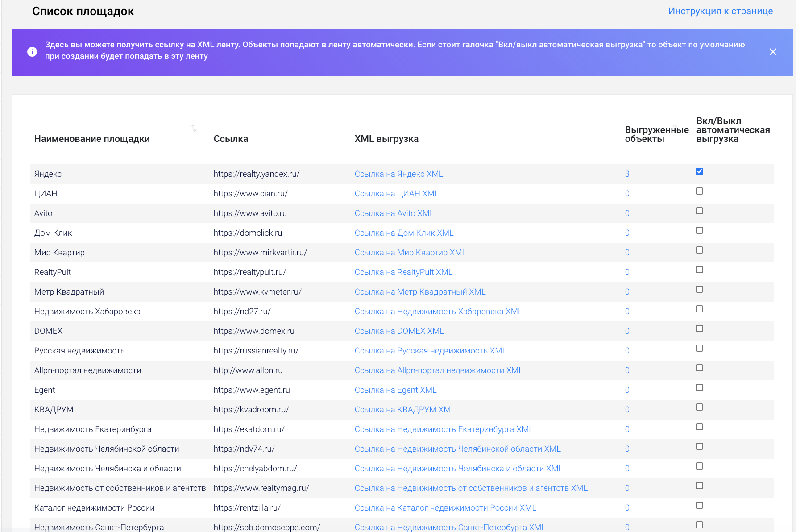Tick the checkbox for Allpn-портал недвижимости
796x532 pixels.
(700, 368)
